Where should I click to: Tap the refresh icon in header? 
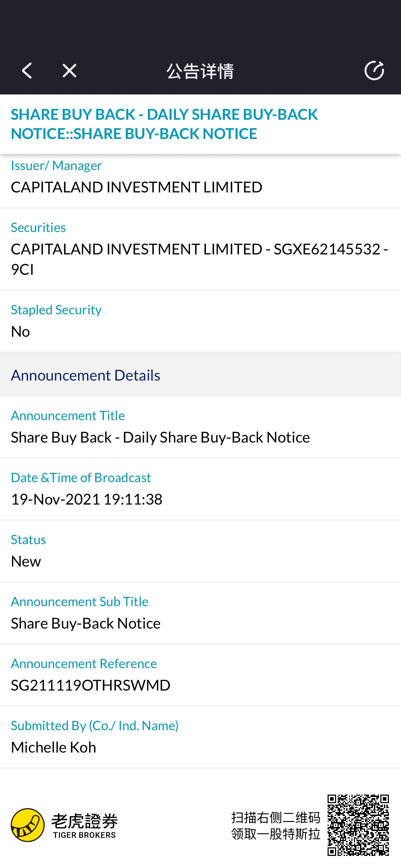point(374,71)
